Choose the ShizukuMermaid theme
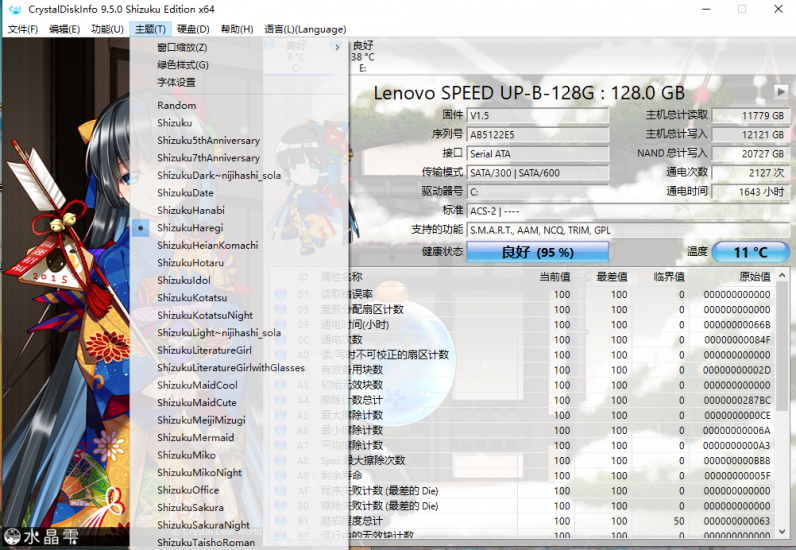This screenshot has width=796, height=550. [x=239, y=438]
